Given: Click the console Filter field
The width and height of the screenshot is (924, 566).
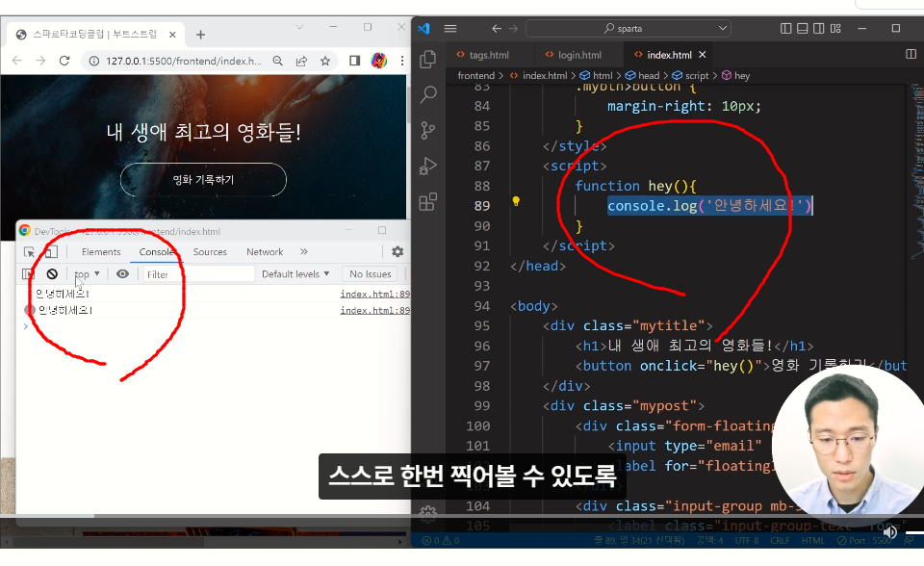Looking at the screenshot, I should pyautogui.click(x=198, y=274).
